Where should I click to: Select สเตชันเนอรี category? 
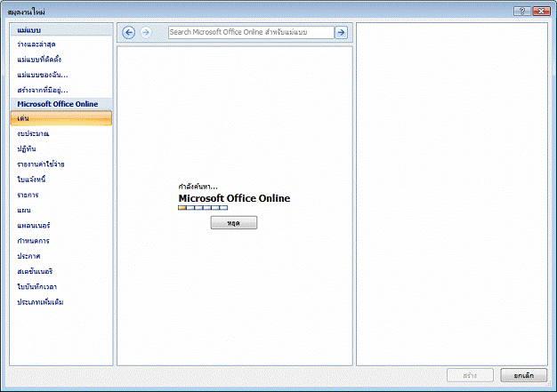pyautogui.click(x=61, y=271)
